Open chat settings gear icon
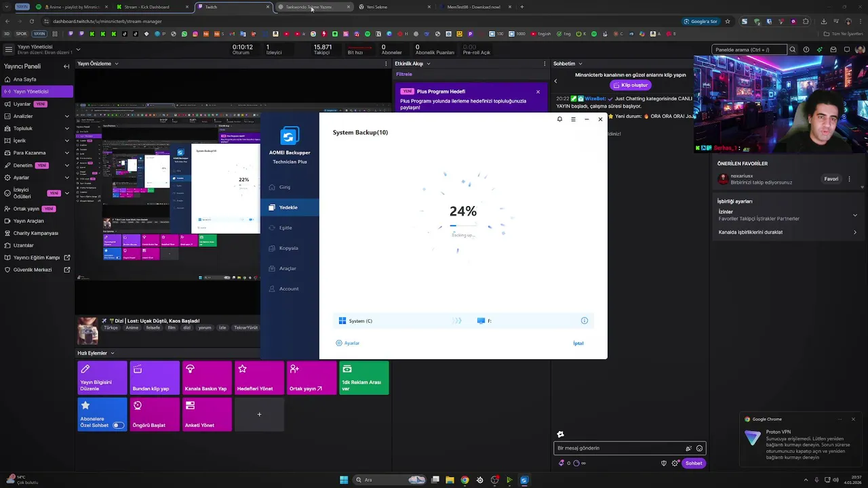This screenshot has width=868, height=488. click(x=675, y=464)
